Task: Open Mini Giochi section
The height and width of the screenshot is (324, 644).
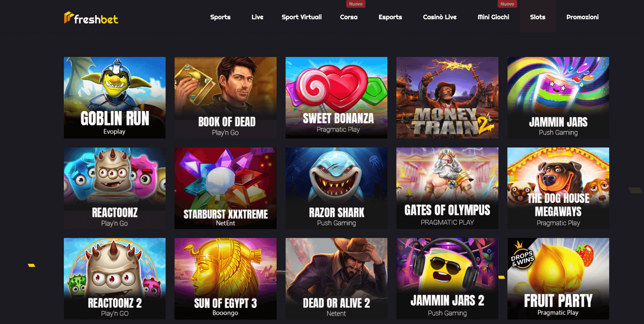Action: tap(493, 17)
